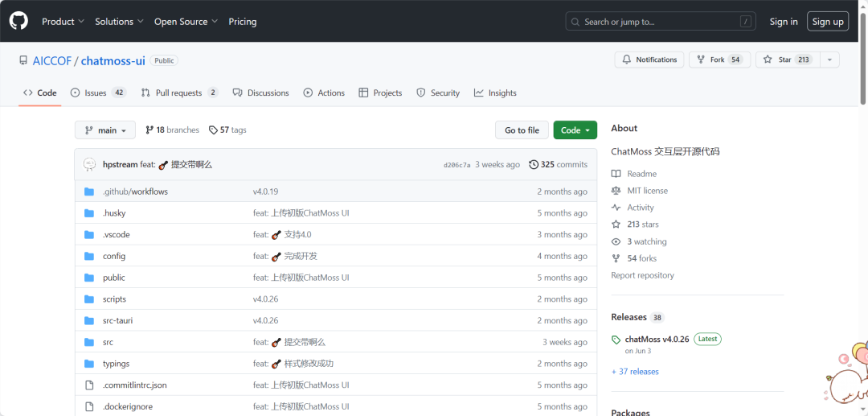
Task: Click the .husky folder icon
Action: click(89, 213)
